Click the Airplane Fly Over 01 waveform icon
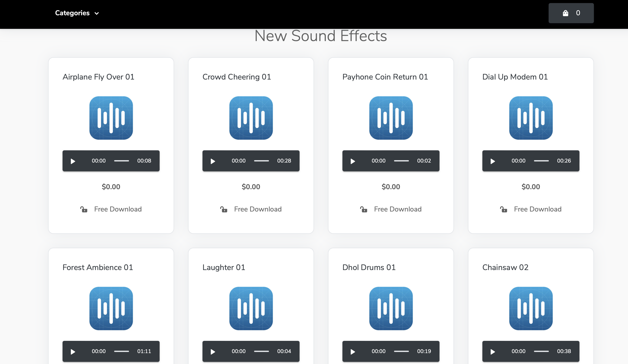 [111, 118]
